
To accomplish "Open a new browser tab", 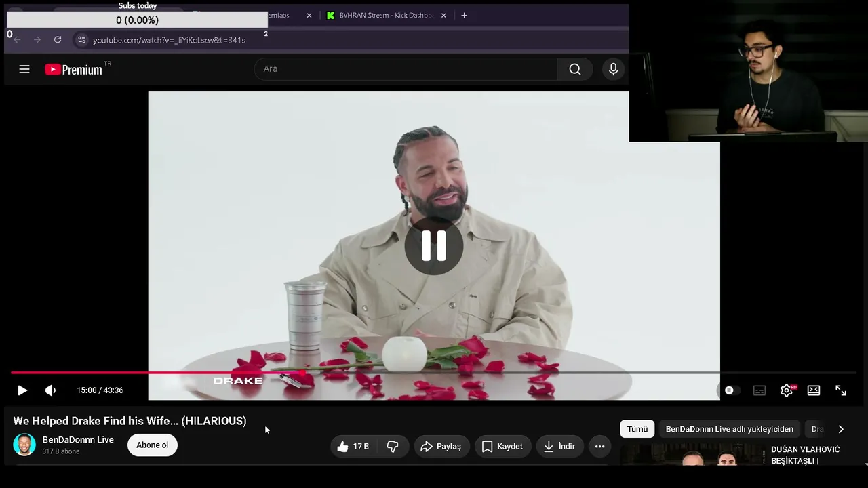I will (464, 15).
